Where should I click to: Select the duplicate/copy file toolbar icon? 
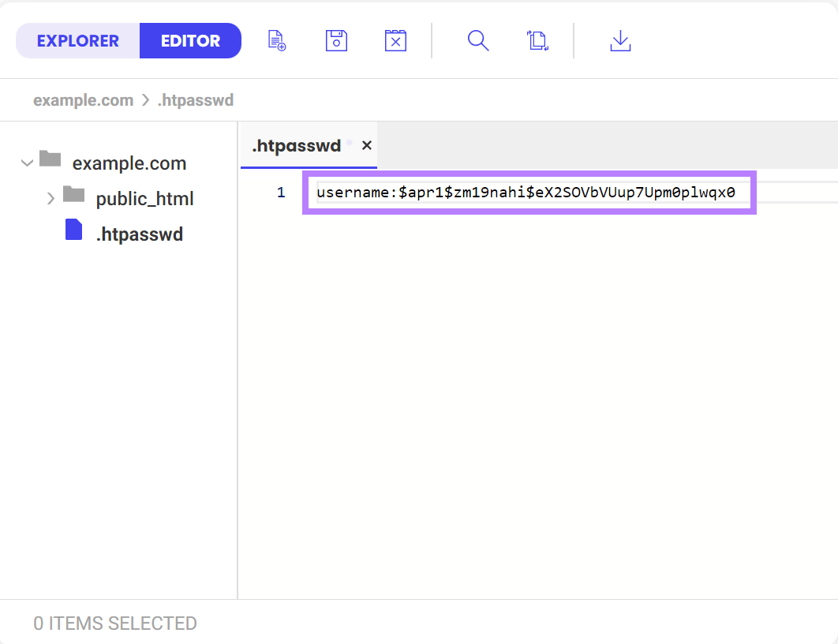(x=537, y=40)
